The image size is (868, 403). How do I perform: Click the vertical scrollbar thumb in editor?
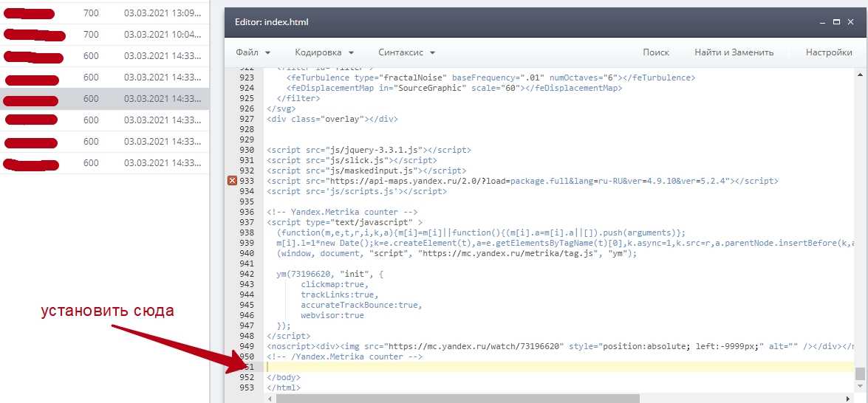[860, 373]
